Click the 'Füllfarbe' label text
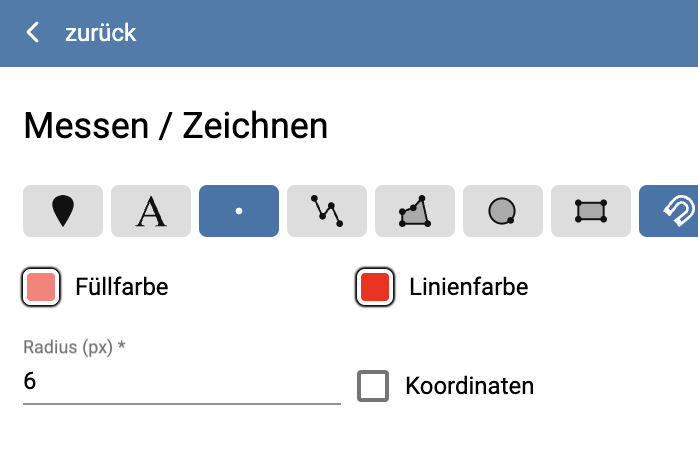 (x=122, y=288)
